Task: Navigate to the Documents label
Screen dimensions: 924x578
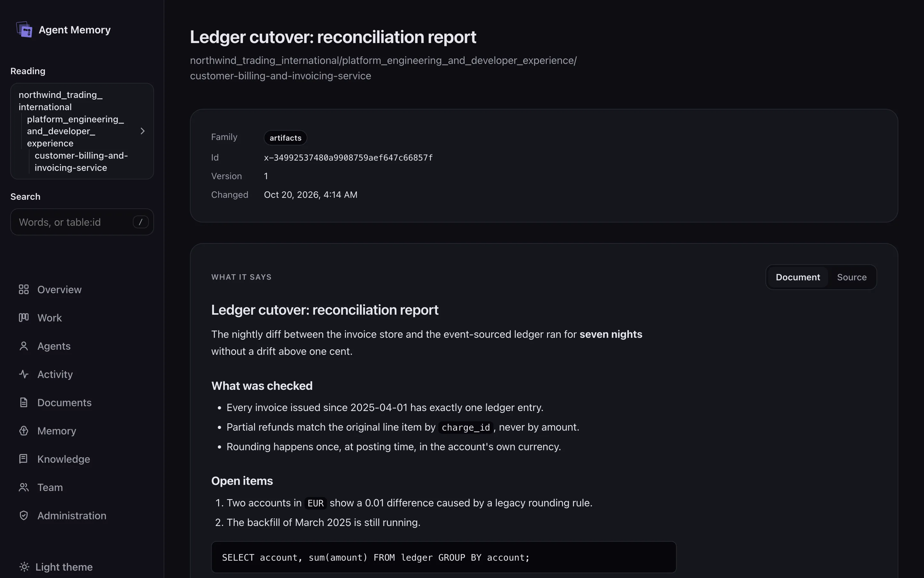Action: [x=64, y=403]
